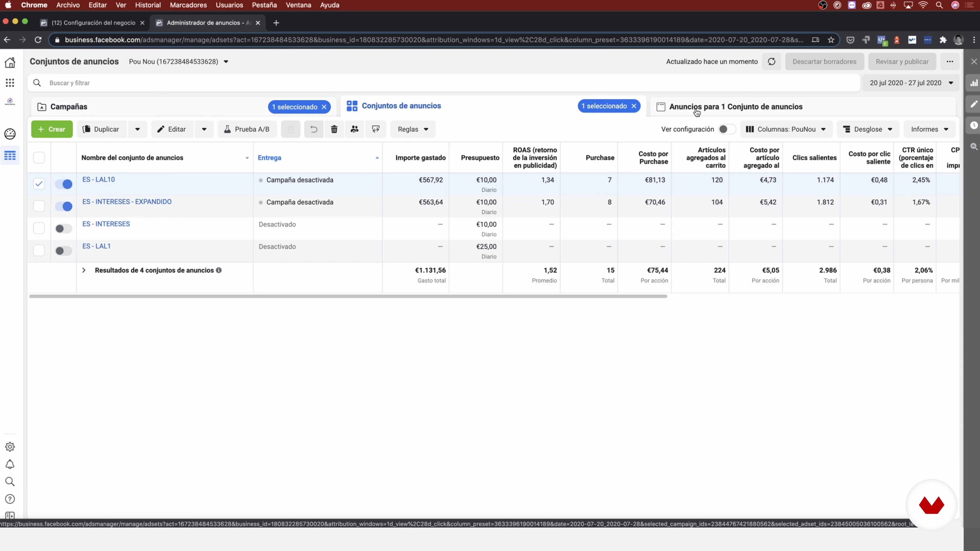Open Anuncios para 1 Conjunto de anuncios tab

735,107
